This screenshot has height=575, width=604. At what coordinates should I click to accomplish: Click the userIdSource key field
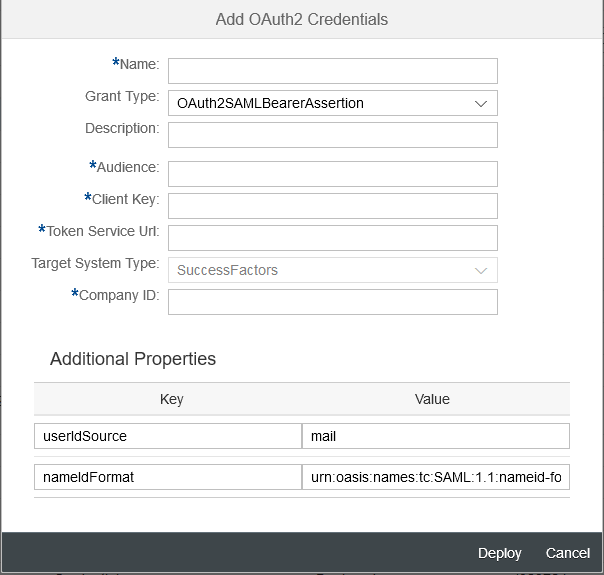pyautogui.click(x=168, y=436)
